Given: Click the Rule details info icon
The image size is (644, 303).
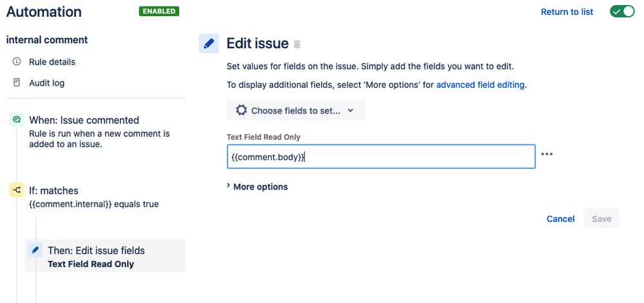Looking at the screenshot, I should point(16,62).
